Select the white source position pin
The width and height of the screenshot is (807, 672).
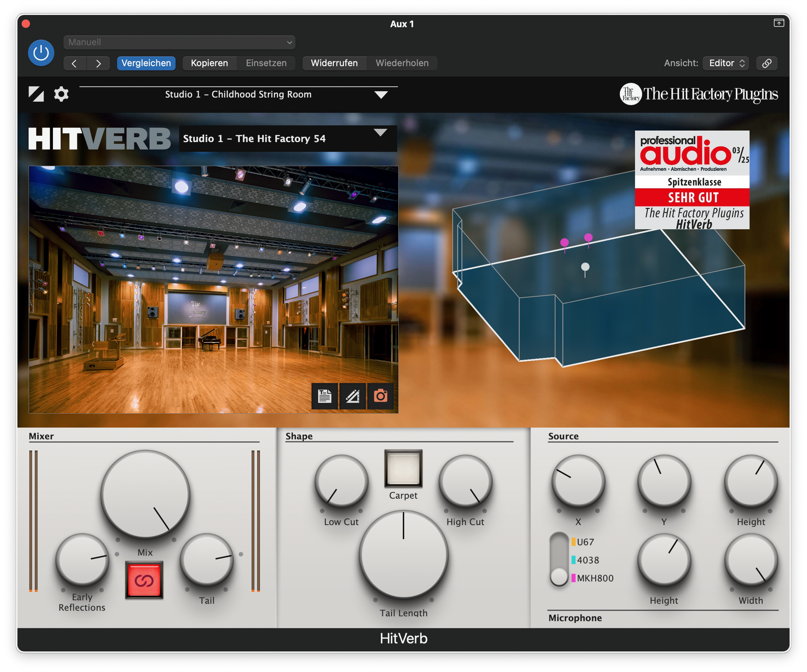point(585,267)
